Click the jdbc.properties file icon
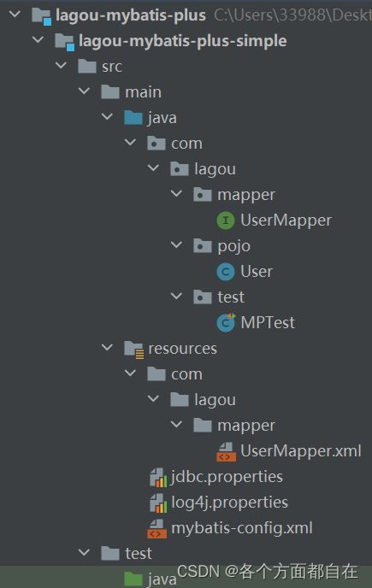This screenshot has width=372, height=588. (157, 477)
